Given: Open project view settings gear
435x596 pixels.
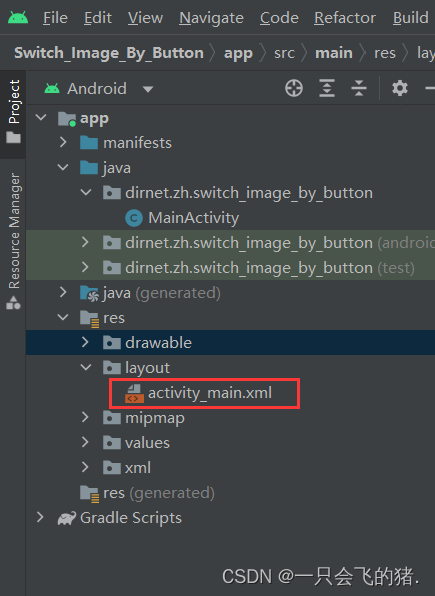Looking at the screenshot, I should 400,88.
